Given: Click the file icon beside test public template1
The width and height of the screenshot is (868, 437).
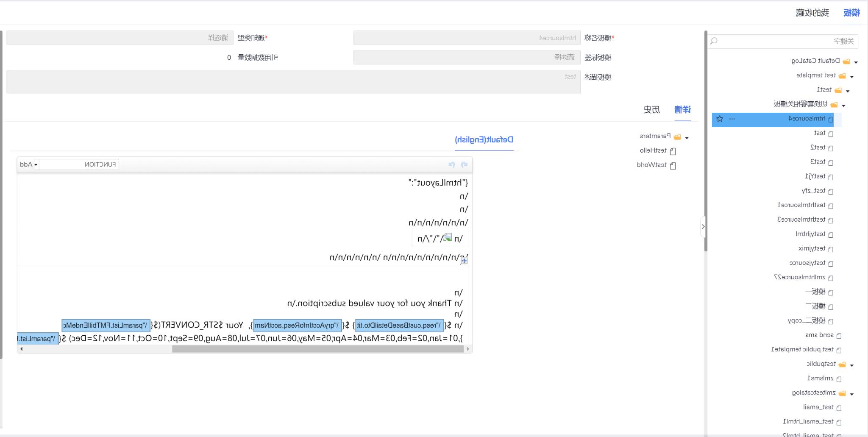Looking at the screenshot, I should point(839,350).
